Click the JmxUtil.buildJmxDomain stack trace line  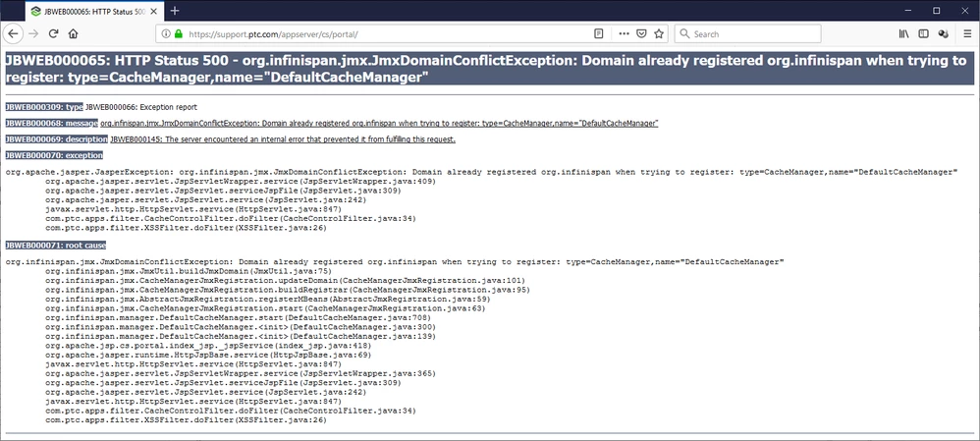click(x=189, y=271)
